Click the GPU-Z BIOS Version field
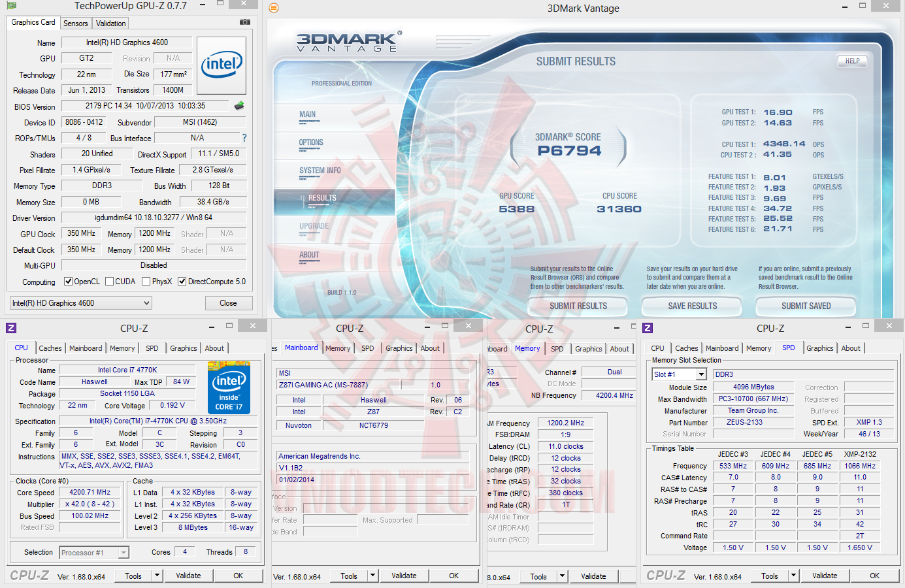Image resolution: width=905 pixels, height=588 pixels. click(145, 106)
